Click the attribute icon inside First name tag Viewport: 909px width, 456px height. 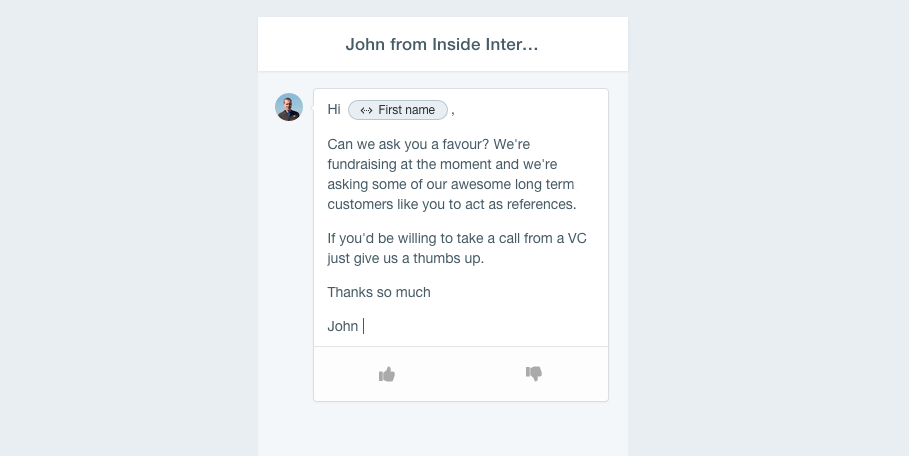point(366,110)
